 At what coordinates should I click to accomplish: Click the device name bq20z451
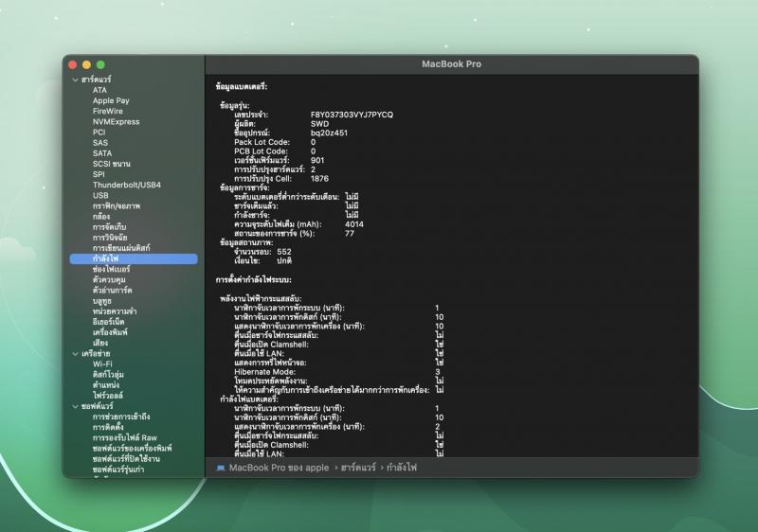point(329,133)
